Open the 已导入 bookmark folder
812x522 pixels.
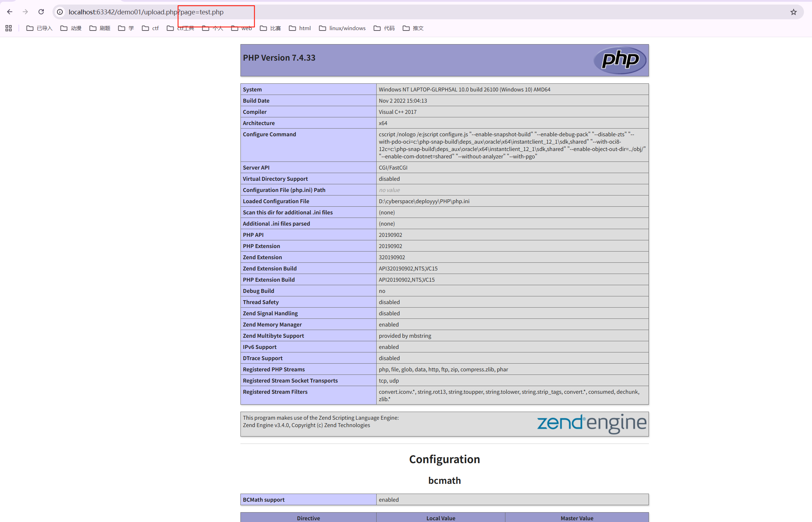click(40, 28)
